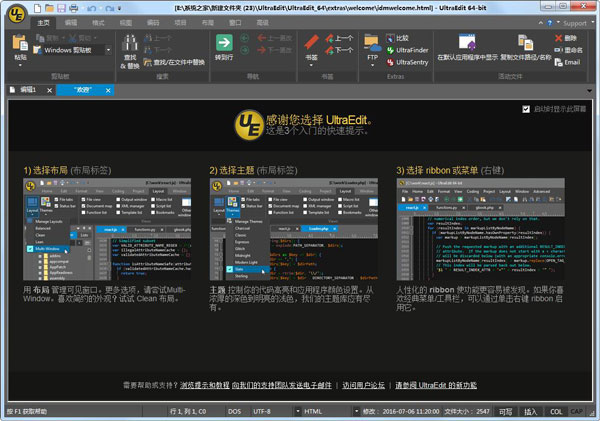Expand the Paste button dropdown arrow
600x421 pixels.
(x=20, y=65)
